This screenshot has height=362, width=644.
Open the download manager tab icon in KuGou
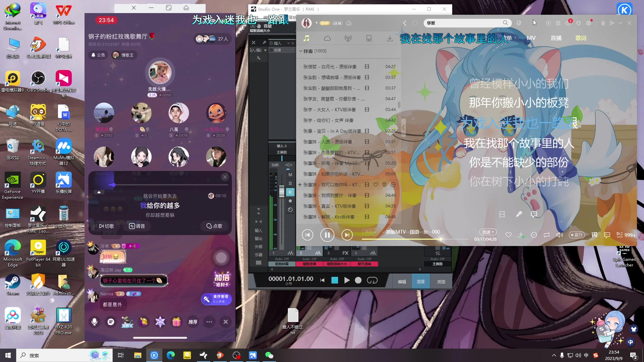click(390, 38)
